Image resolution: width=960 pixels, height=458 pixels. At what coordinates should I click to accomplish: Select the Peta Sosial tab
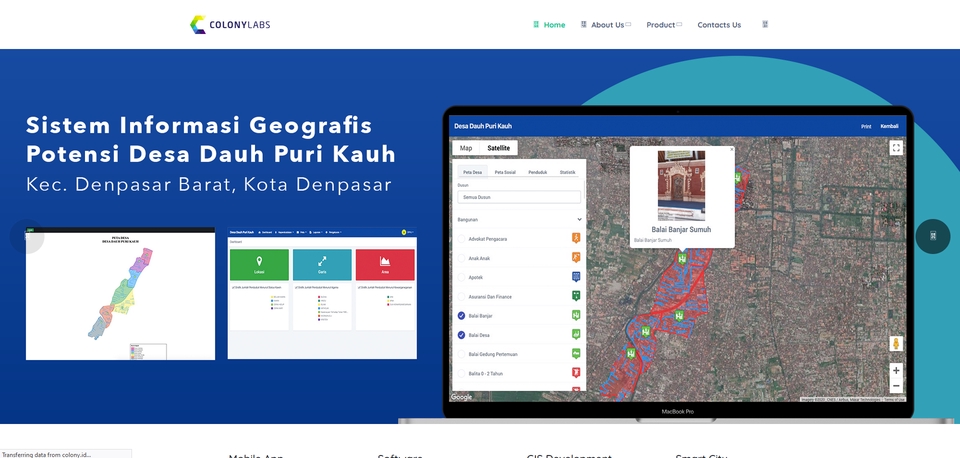click(x=505, y=172)
